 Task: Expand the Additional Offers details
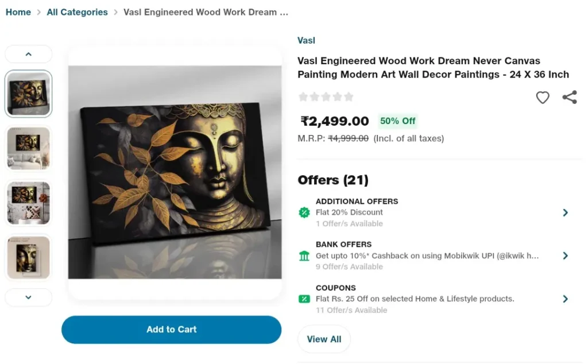click(565, 212)
